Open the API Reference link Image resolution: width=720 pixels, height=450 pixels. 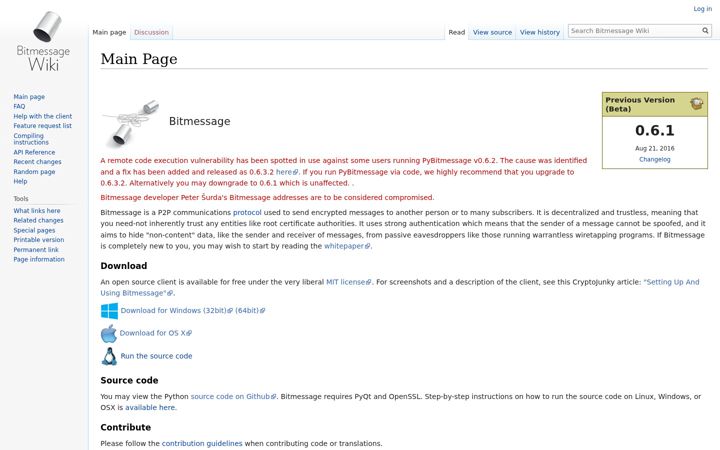point(34,152)
